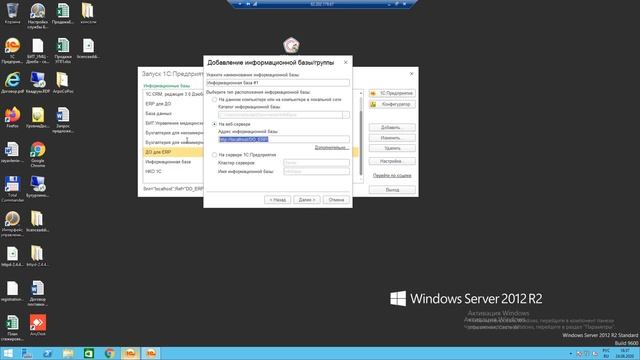640x360 pixels.
Task: Select 'На сервере 1С:Предприятия' option
Action: click(x=214, y=155)
